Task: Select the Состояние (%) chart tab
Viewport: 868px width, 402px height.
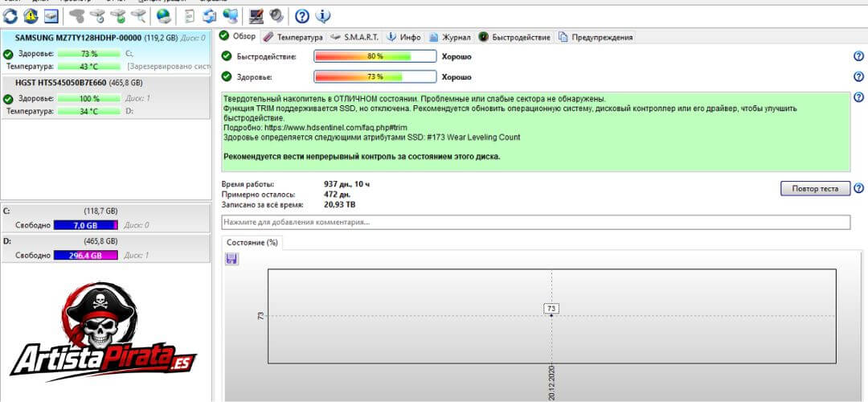Action: (252, 243)
